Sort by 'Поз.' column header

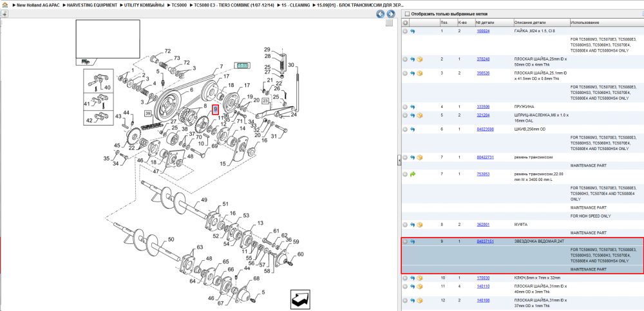point(444,23)
